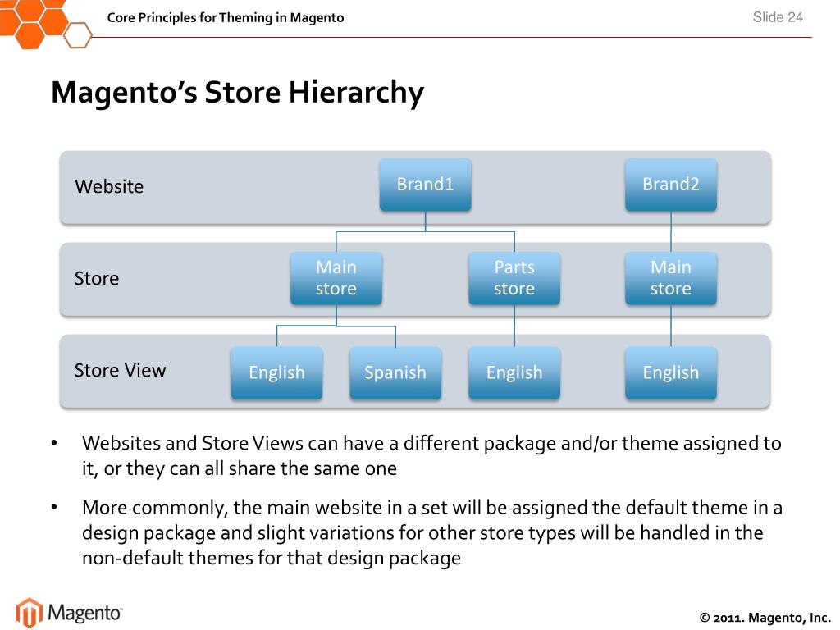The width and height of the screenshot is (840, 630).
Task: Click the 'Magento's Store Hierarchy' title
Action: click(x=237, y=92)
